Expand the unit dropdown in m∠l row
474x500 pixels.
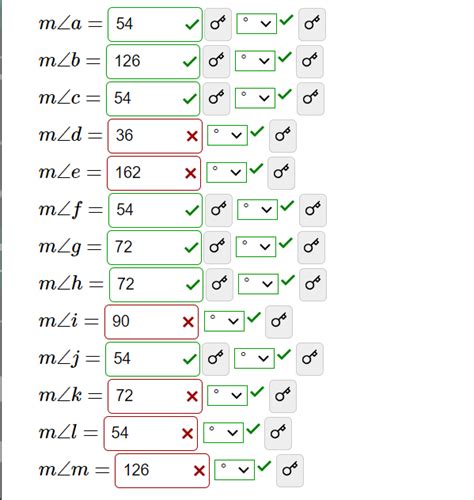coord(223,432)
